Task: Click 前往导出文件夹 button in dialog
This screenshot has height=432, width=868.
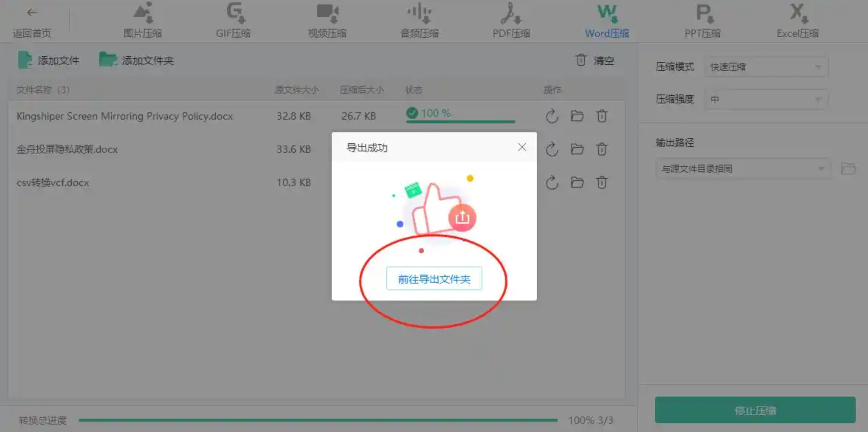Action: [434, 279]
